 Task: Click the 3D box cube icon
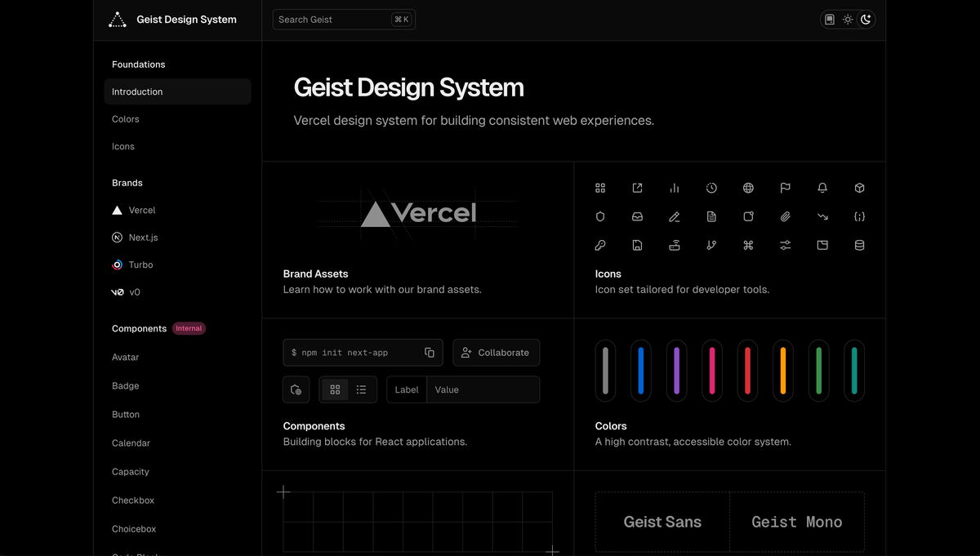pyautogui.click(x=859, y=188)
